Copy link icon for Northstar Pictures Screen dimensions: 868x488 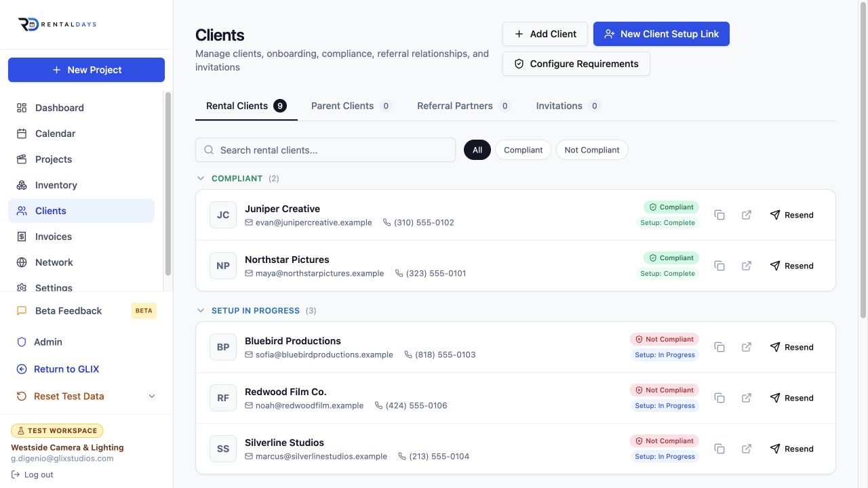pos(719,266)
